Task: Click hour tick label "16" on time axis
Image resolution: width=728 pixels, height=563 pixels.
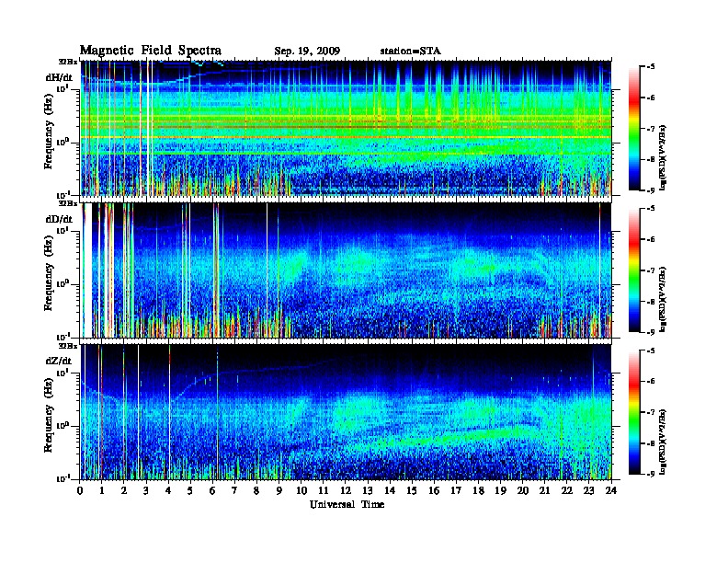Action: coord(434,491)
